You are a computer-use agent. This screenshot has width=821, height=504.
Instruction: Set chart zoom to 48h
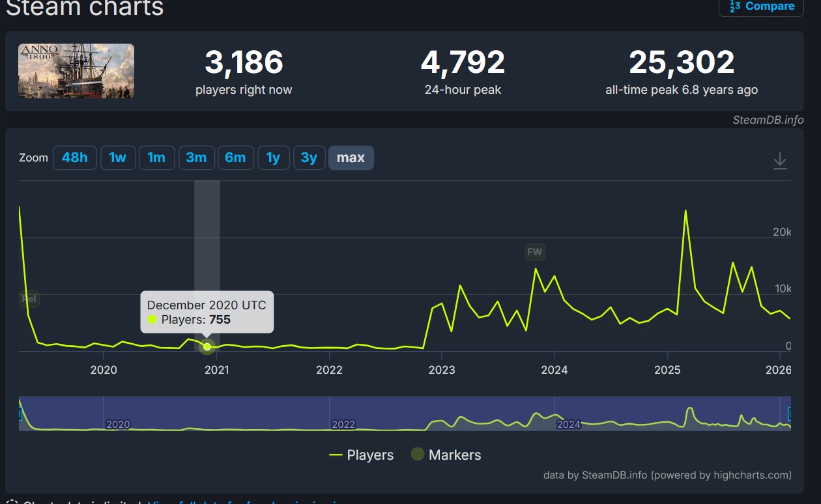point(75,158)
